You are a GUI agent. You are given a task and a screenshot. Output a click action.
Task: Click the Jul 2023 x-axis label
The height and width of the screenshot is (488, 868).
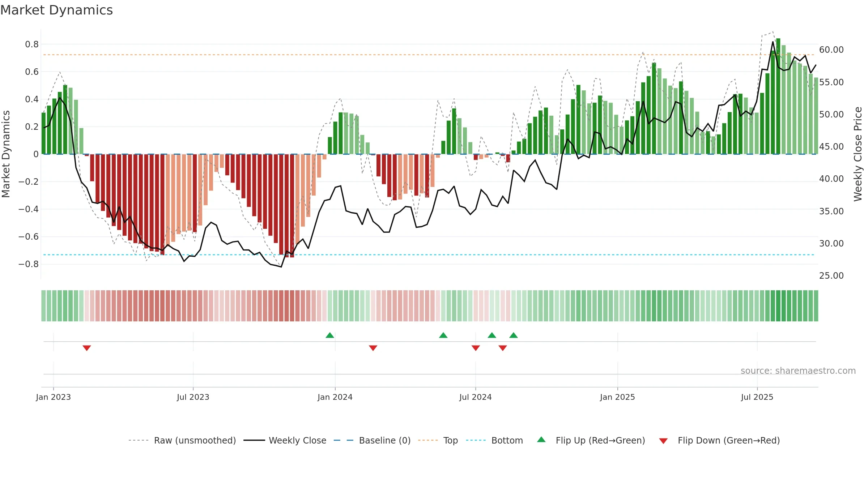pos(193,397)
